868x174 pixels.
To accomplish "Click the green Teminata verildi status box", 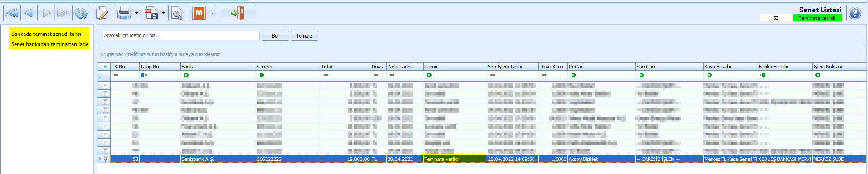I will click(817, 18).
